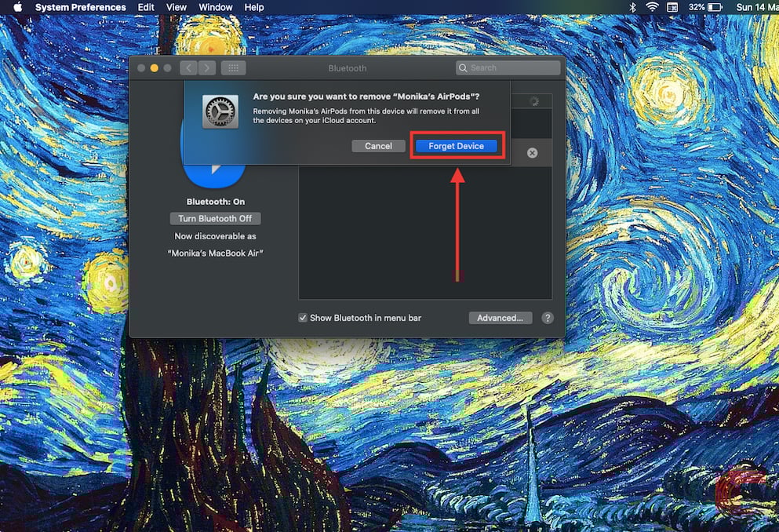Click the System Preferences gear icon in dialog

pyautogui.click(x=220, y=112)
